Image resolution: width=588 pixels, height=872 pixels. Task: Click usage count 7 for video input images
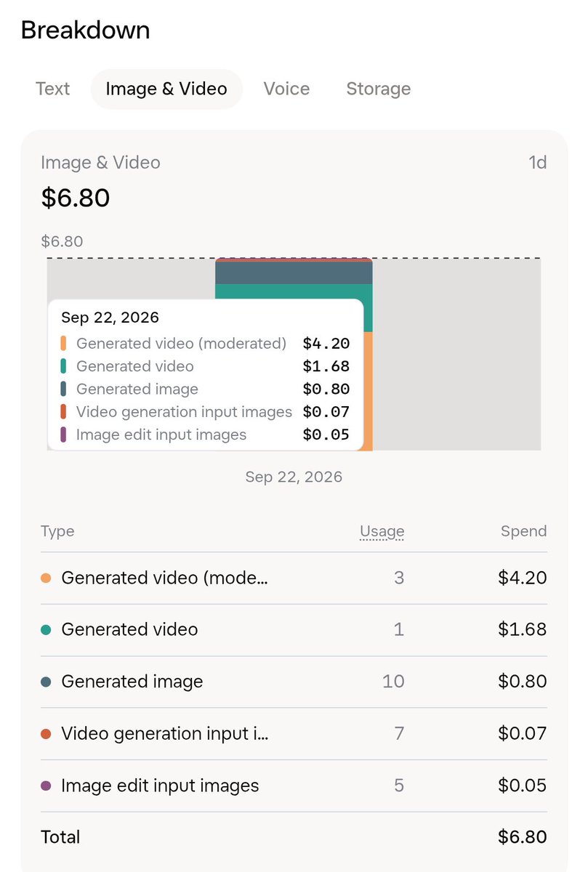point(399,733)
